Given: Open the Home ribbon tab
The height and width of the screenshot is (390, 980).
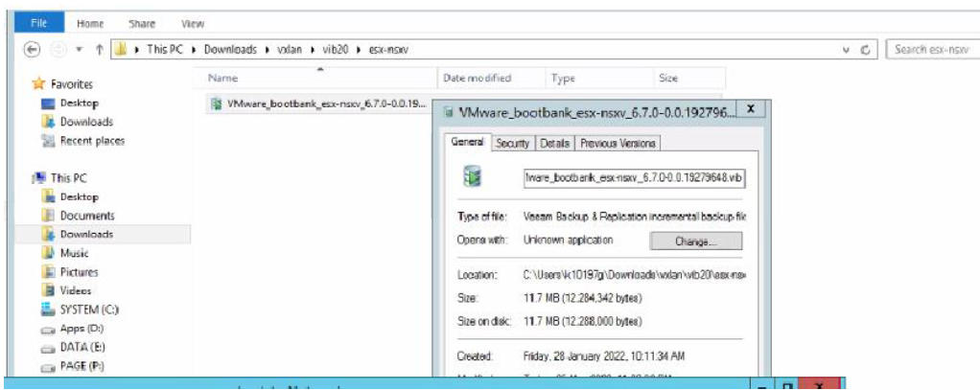Looking at the screenshot, I should click(x=89, y=24).
